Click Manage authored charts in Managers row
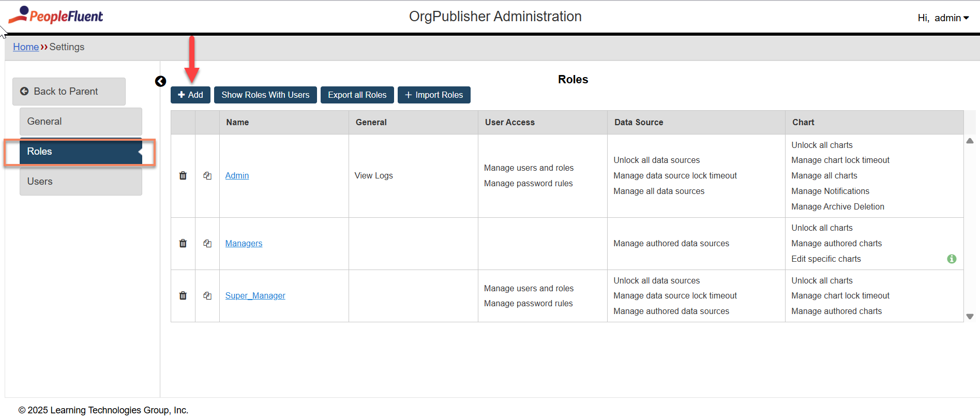Image resolution: width=980 pixels, height=418 pixels. coord(836,243)
